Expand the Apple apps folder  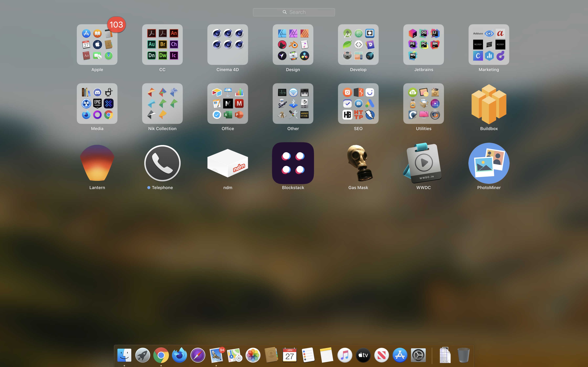(x=97, y=45)
